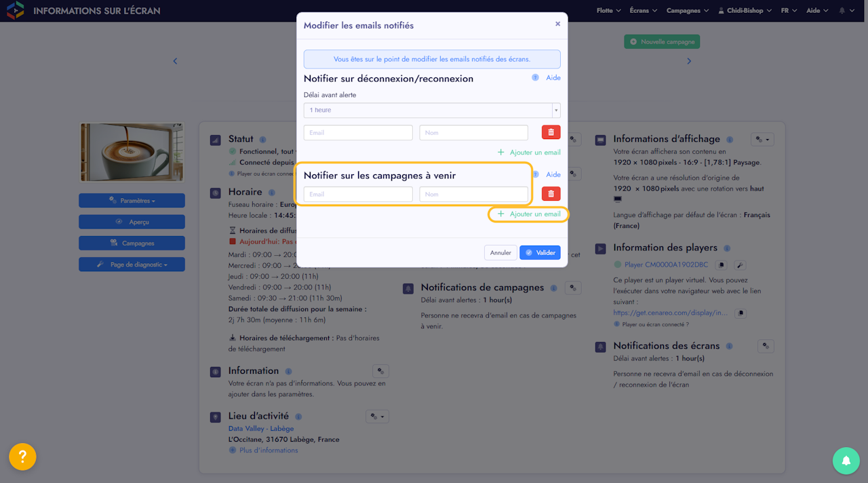868x483 pixels.
Task: Close the Modifier les emails notifiés dialog
Action: [557, 24]
